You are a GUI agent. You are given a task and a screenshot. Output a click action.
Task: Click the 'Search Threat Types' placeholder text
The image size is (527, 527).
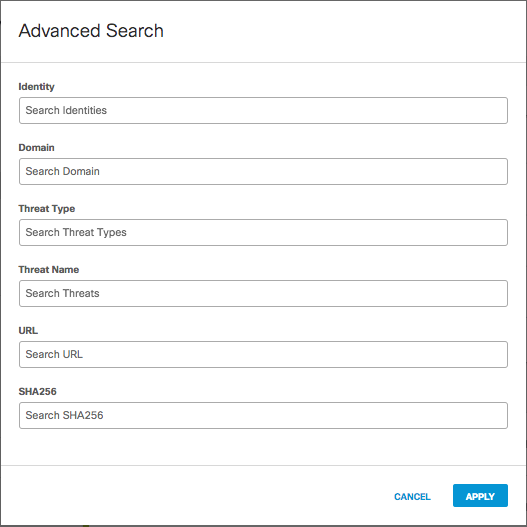(76, 232)
